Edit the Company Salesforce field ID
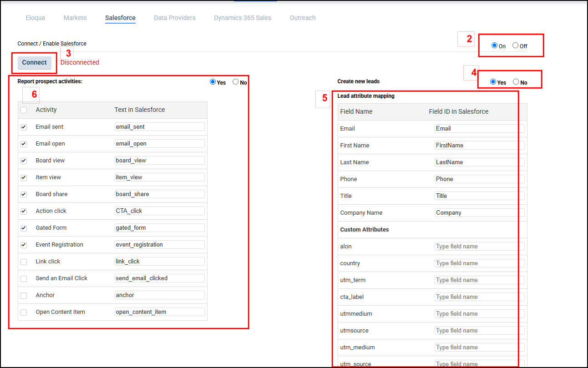The height and width of the screenshot is (368, 588). [x=480, y=213]
